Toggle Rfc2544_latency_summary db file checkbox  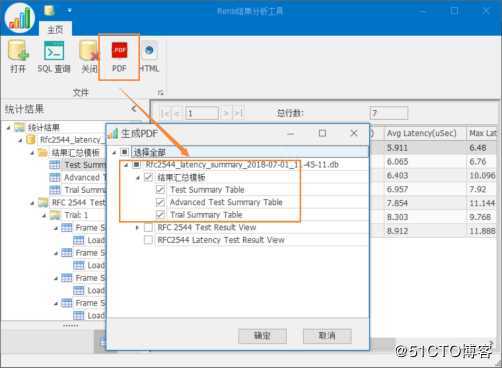click(x=136, y=165)
